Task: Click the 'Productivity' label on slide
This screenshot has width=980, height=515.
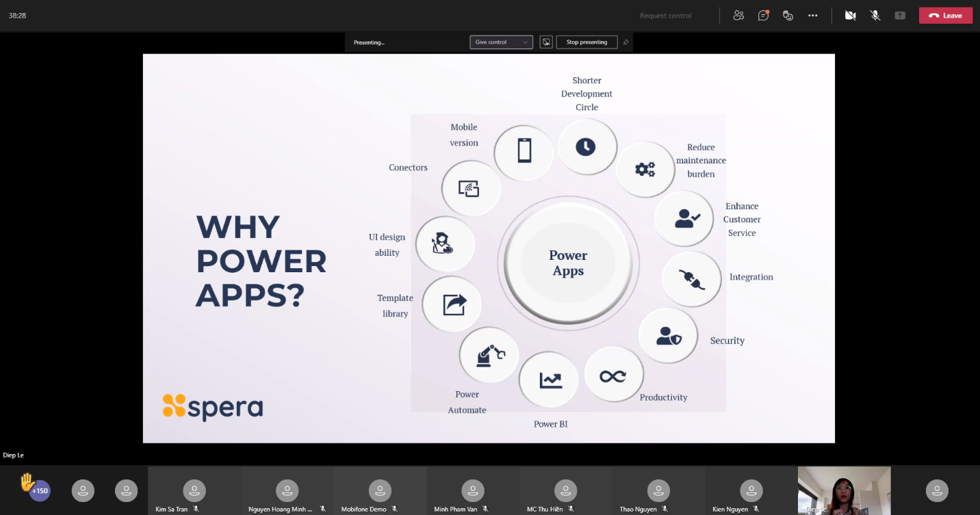Action: [664, 397]
